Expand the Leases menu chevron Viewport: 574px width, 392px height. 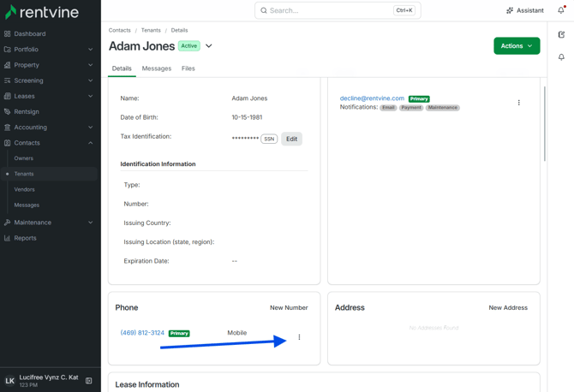click(x=91, y=96)
